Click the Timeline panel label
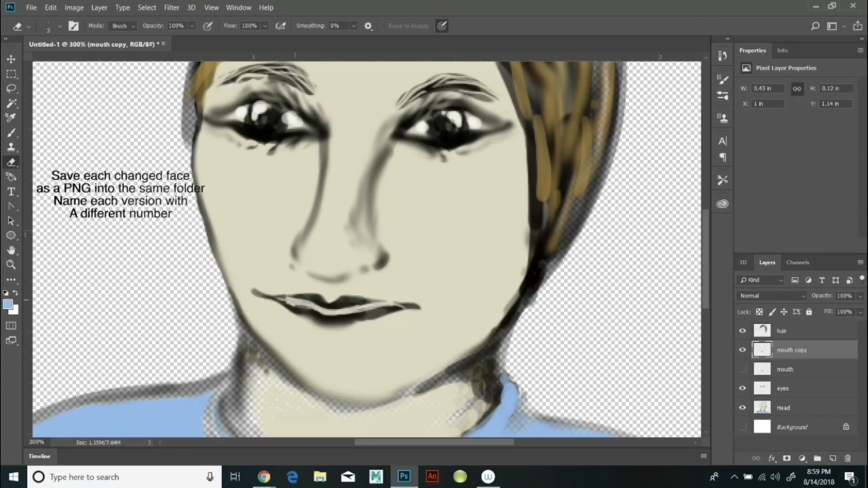Image resolution: width=868 pixels, height=488 pixels. pyautogui.click(x=39, y=456)
